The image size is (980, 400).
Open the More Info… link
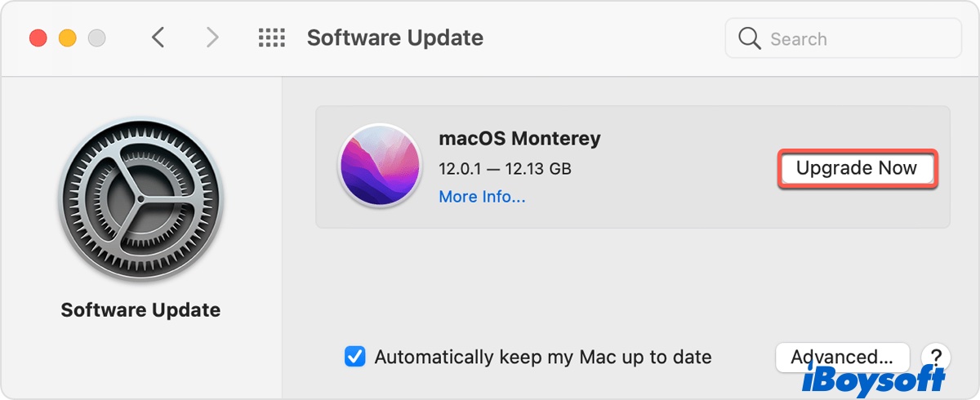pyautogui.click(x=482, y=197)
